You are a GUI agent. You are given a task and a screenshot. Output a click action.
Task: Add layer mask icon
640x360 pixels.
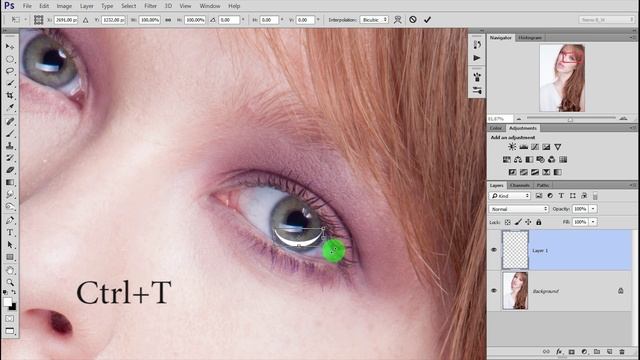click(571, 351)
